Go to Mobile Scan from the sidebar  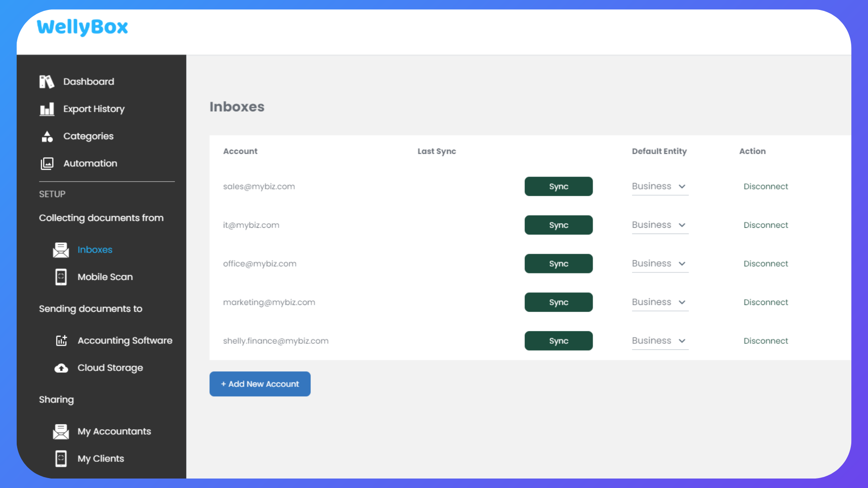[x=105, y=277]
